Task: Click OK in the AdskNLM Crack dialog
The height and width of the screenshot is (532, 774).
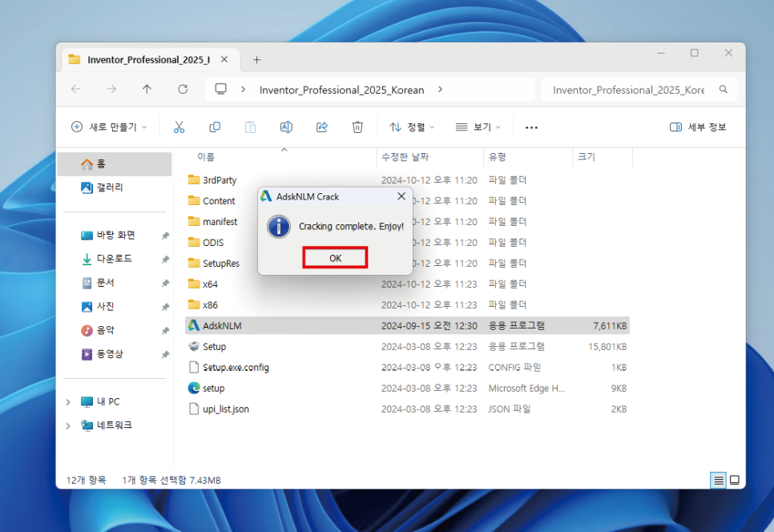Action: coord(335,258)
